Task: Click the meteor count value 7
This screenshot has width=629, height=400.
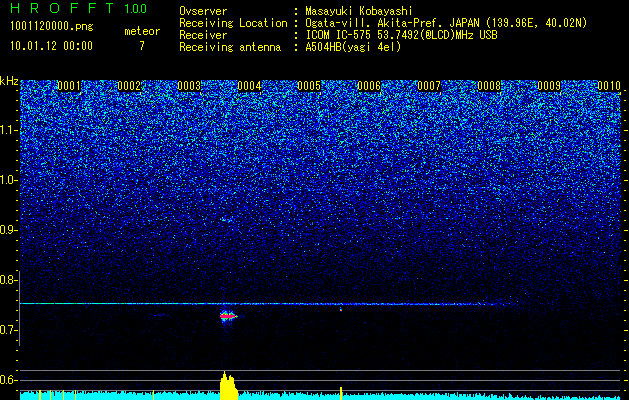Action: (142, 46)
